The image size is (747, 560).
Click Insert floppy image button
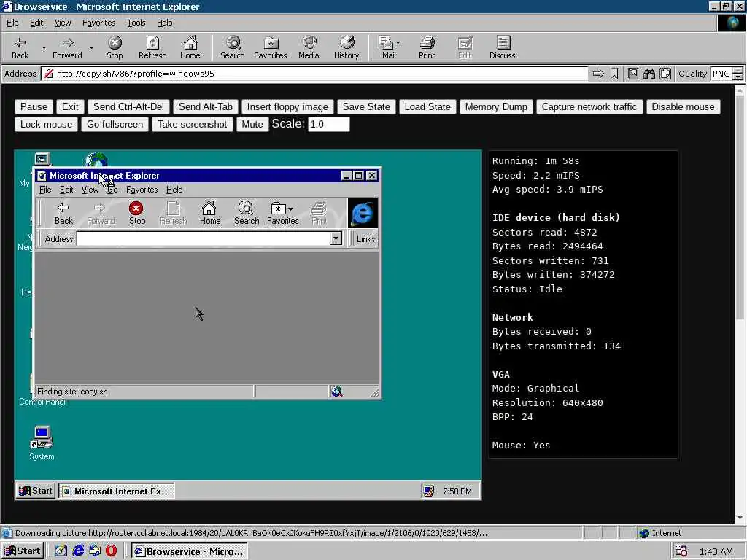click(287, 106)
